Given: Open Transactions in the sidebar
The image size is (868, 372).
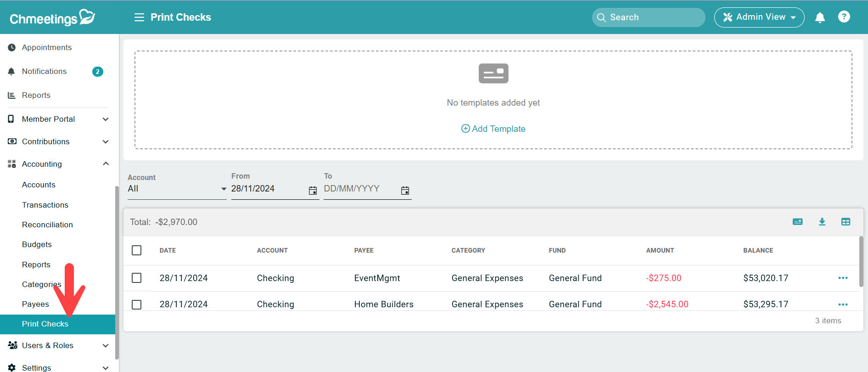Looking at the screenshot, I should point(45,205).
